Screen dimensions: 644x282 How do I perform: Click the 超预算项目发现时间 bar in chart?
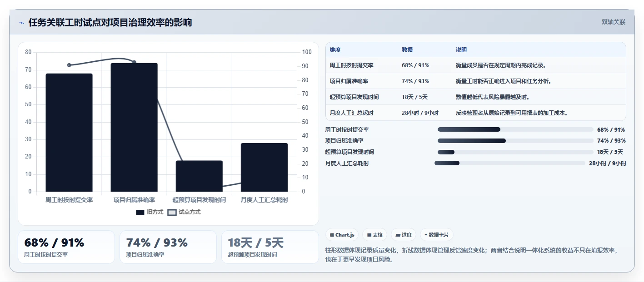coord(199,176)
